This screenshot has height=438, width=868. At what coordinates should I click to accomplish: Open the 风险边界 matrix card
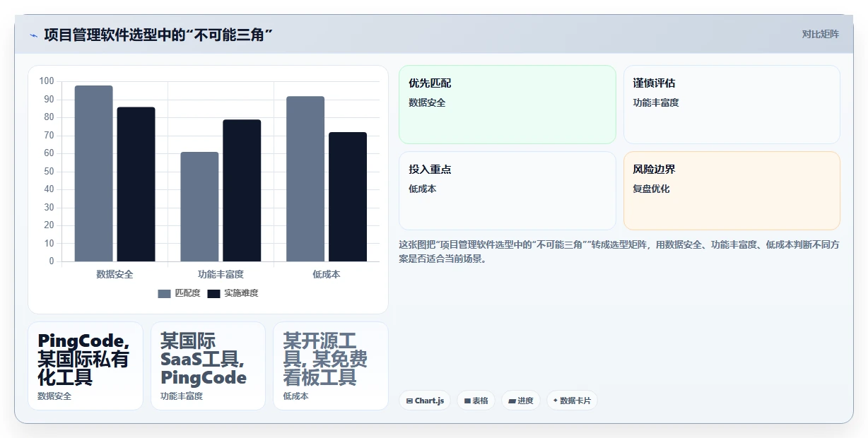click(732, 191)
